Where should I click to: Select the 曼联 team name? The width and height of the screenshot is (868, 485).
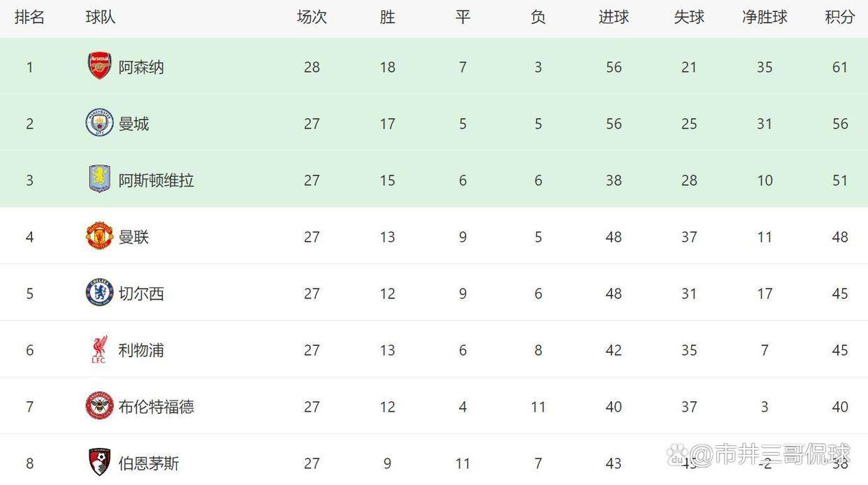133,237
